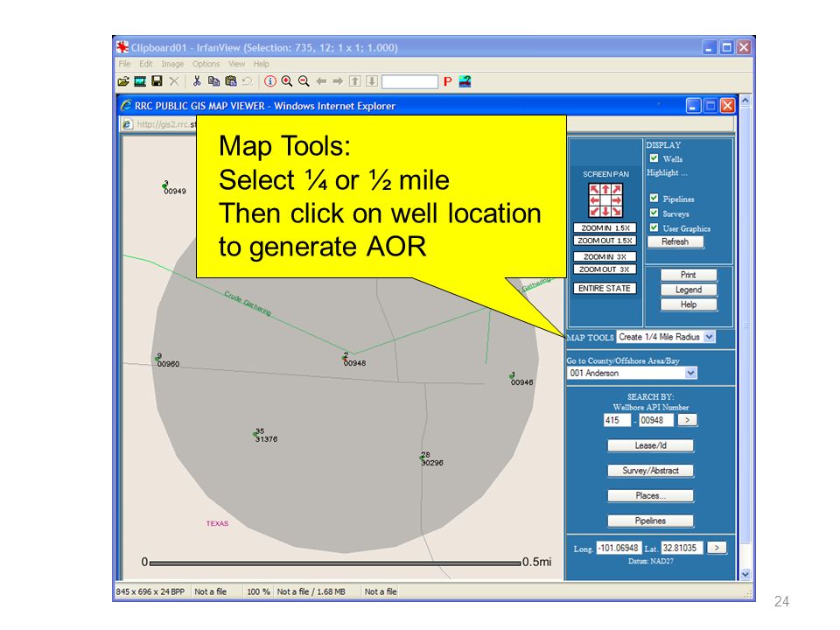Viewport: 840px width, 630px height.
Task: Click the vertical scrollbar down arrow
Action: point(745,574)
